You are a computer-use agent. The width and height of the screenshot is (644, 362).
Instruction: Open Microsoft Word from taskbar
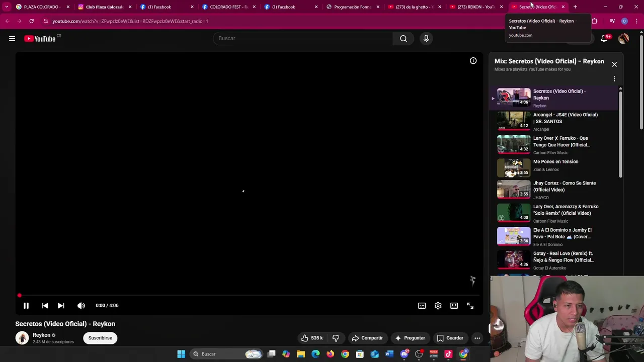[x=389, y=354]
